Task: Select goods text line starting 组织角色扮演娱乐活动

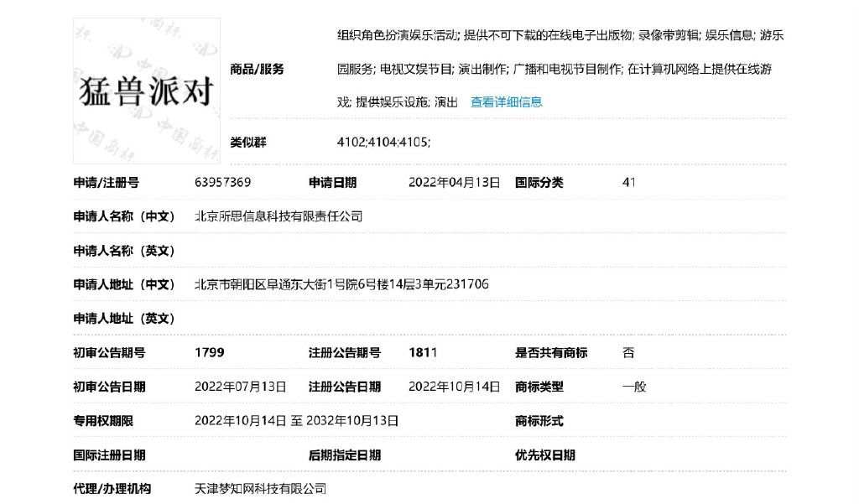Action: [x=560, y=35]
